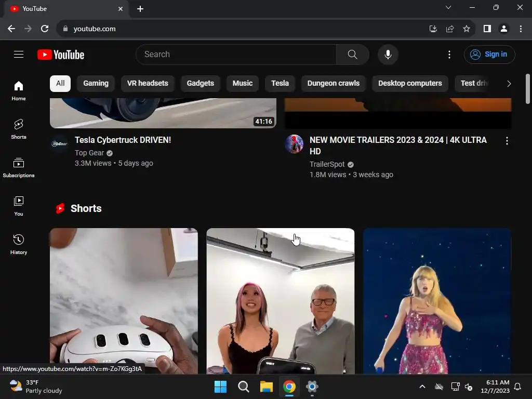532x399 pixels.
Task: Select the Gadgets filter chip
Action: click(x=200, y=84)
